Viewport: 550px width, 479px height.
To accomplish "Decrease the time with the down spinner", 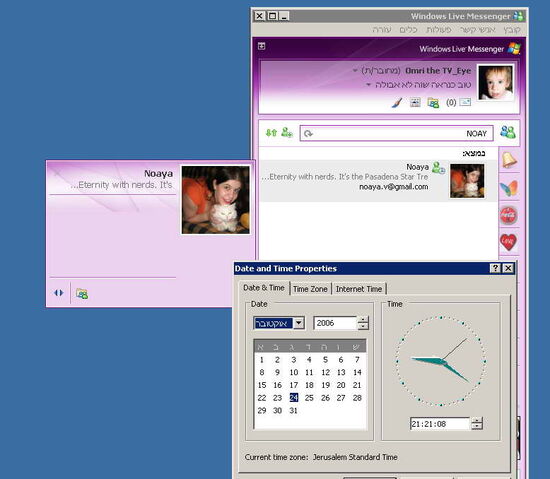I will click(x=477, y=427).
